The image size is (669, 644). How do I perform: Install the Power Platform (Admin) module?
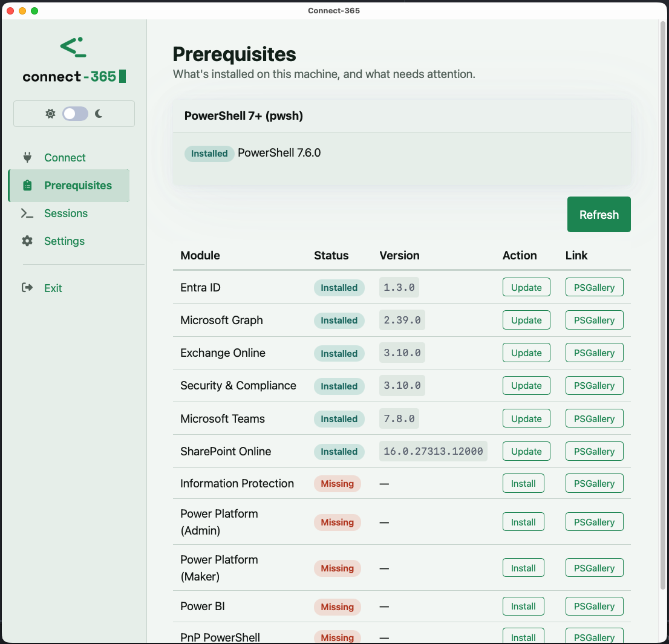(x=523, y=522)
